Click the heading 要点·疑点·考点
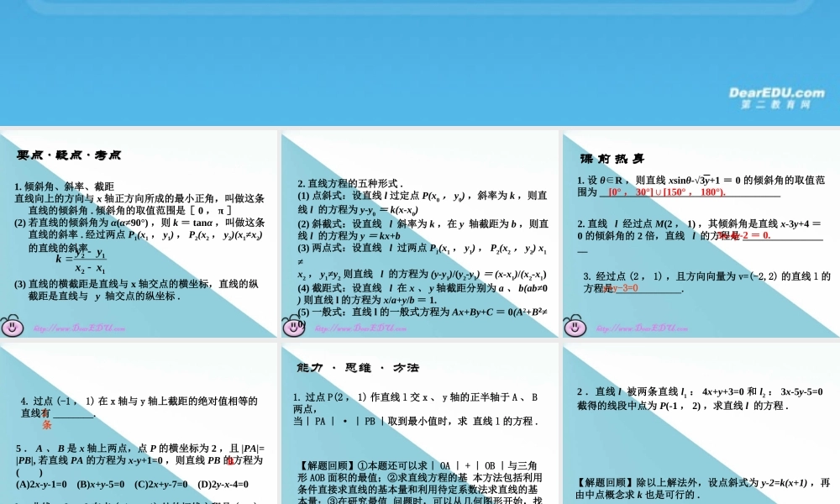The height and width of the screenshot is (504, 840). (69, 155)
